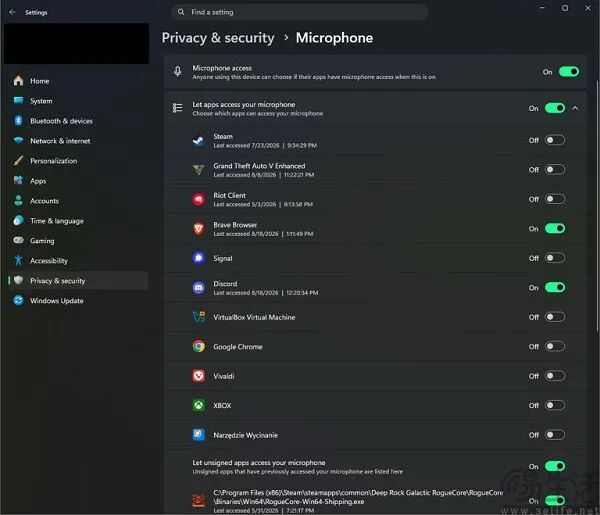Turn off the Microphone access toggle
This screenshot has width=600, height=515.
coord(569,72)
